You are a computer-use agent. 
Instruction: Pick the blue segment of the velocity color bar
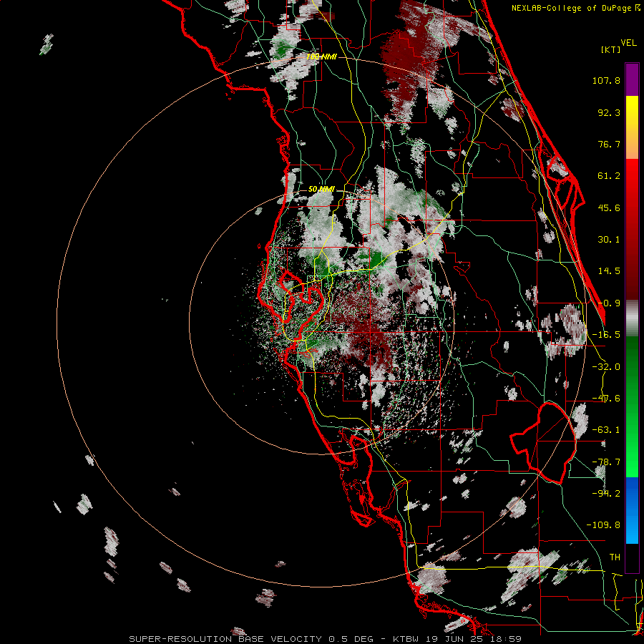coord(632,510)
